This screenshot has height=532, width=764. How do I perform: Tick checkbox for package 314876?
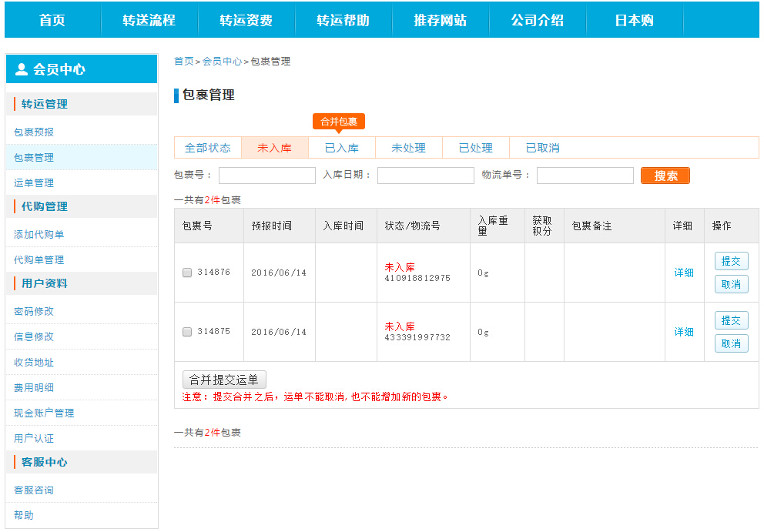187,273
